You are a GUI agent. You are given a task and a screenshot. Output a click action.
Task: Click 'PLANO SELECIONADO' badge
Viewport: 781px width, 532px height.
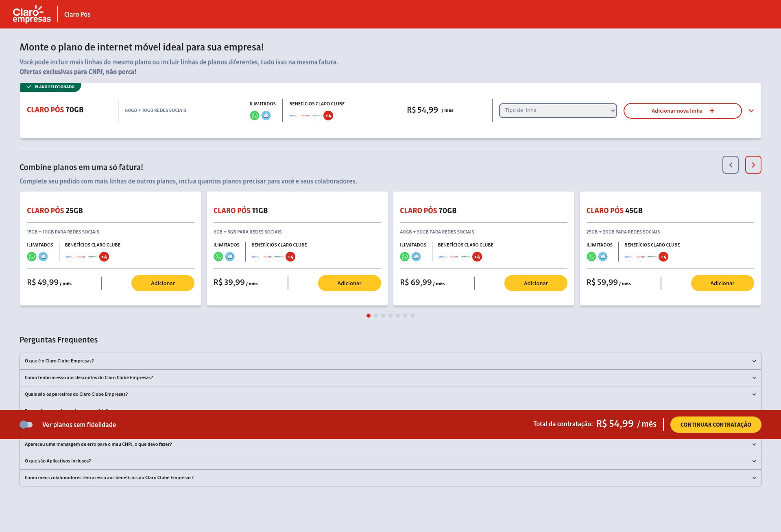click(50, 87)
